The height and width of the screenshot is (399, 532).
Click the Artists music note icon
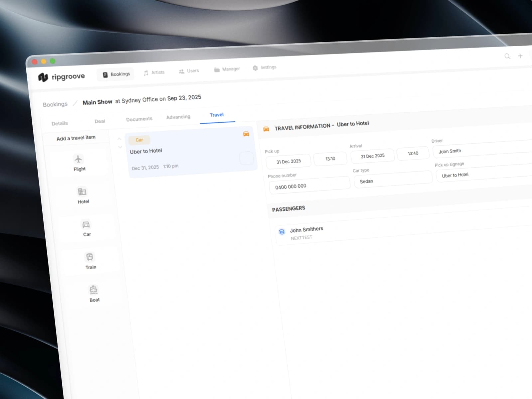tap(146, 72)
